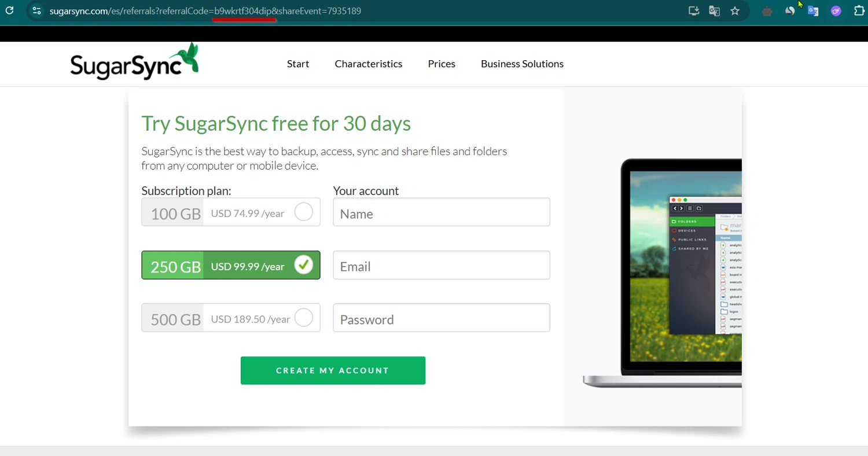This screenshot has width=868, height=456.
Task: Open site information icon in address bar
Action: (x=36, y=11)
